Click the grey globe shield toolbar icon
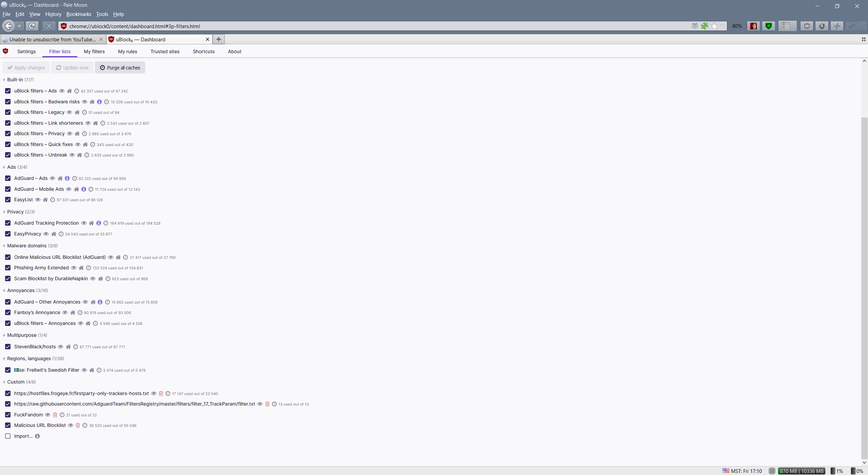Screen dimensions: 868x475 (x=822, y=26)
